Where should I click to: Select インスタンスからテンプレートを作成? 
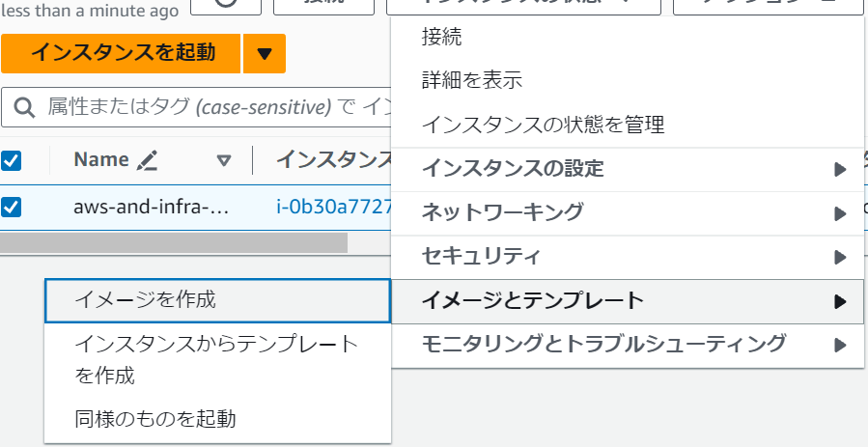coord(217,359)
